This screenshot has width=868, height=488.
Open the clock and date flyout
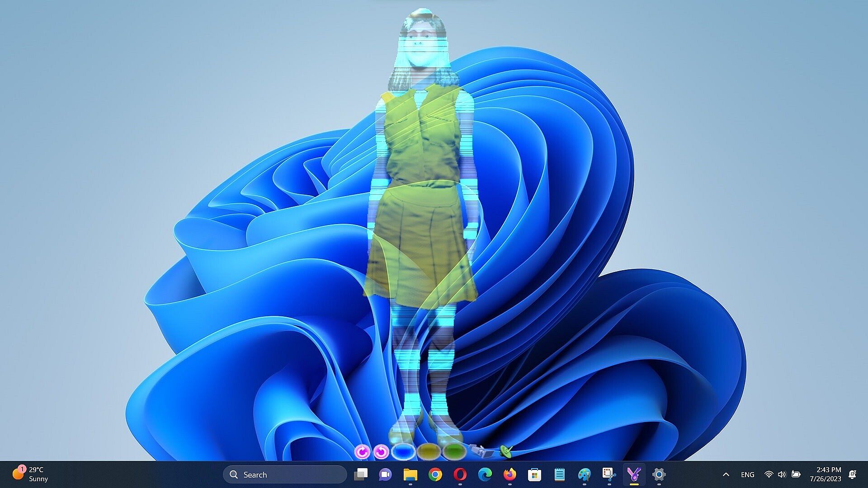[825, 474]
